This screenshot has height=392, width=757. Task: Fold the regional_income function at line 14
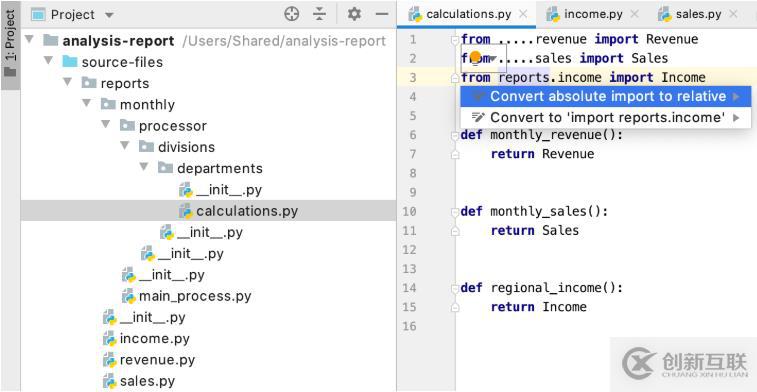pos(454,288)
